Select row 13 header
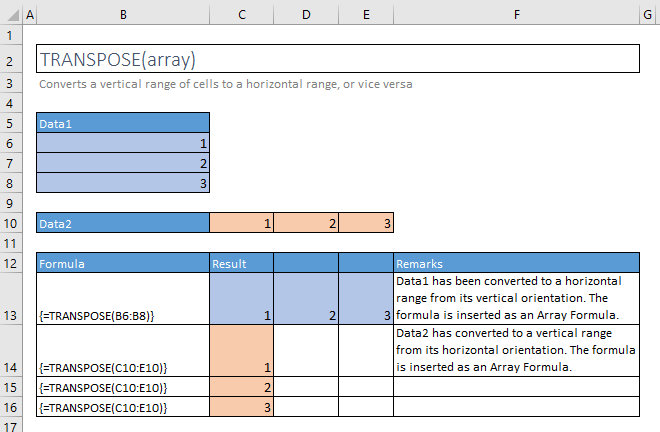660x432 pixels. 11,299
